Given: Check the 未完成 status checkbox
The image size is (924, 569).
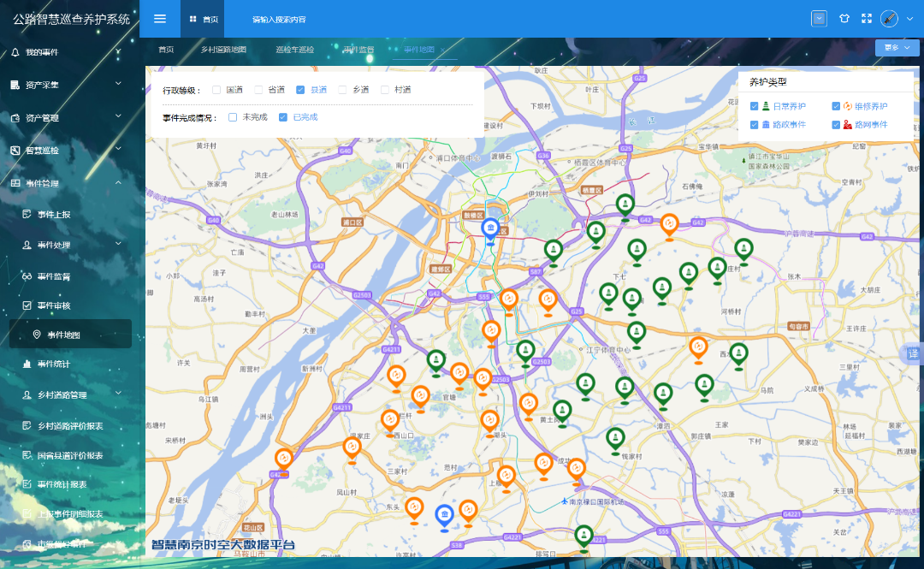Looking at the screenshot, I should point(233,117).
